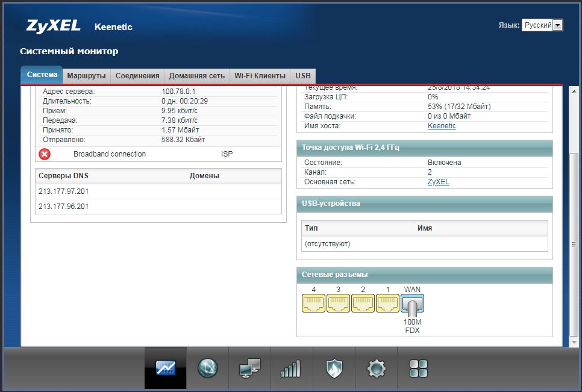Image resolution: width=582 pixels, height=392 pixels.
Task: Click the USB-устройства section header
Action: 425,204
